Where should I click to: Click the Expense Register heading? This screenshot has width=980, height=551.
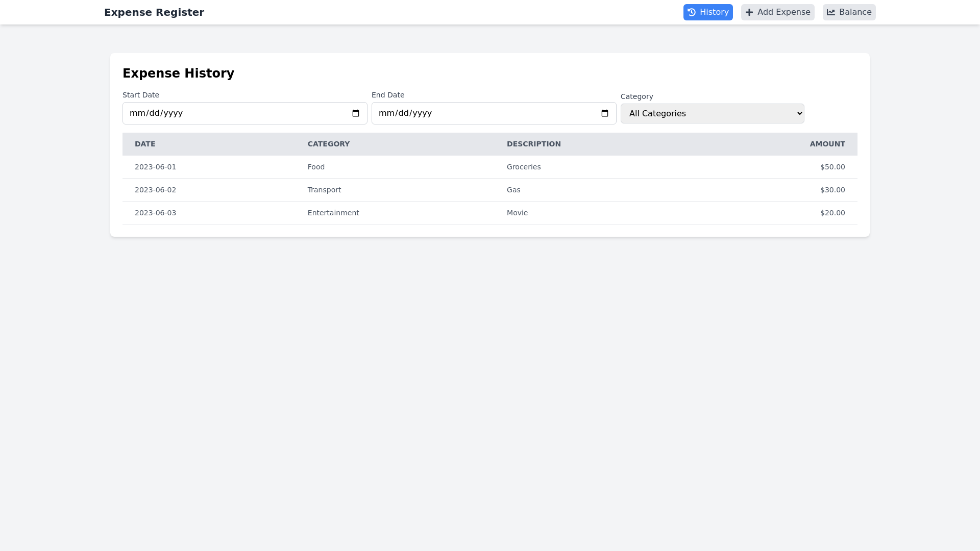pos(154,12)
